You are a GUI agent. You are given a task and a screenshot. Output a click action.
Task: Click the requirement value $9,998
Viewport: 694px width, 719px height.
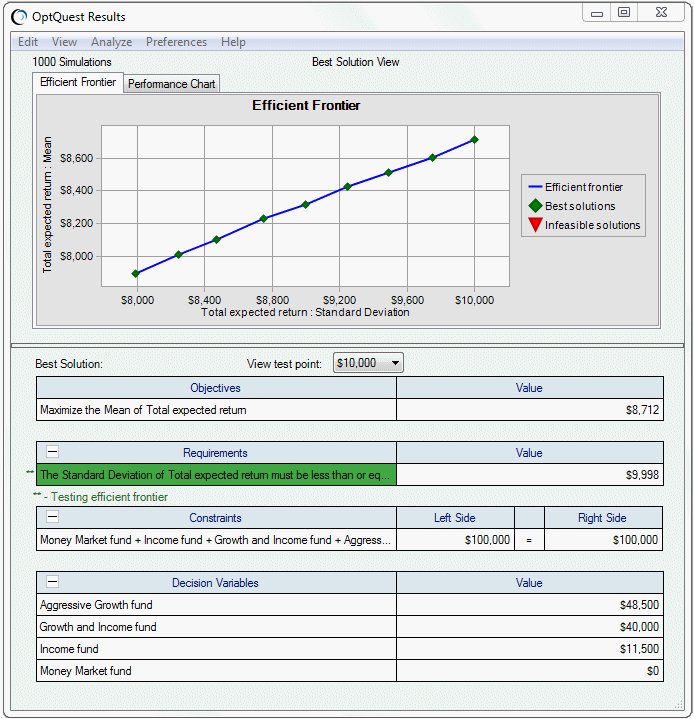pyautogui.click(x=642, y=475)
